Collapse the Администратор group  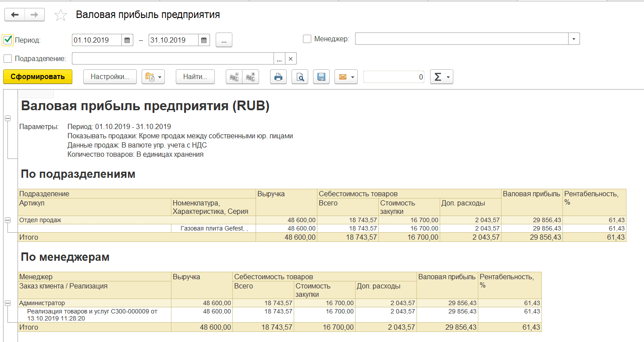[7, 303]
